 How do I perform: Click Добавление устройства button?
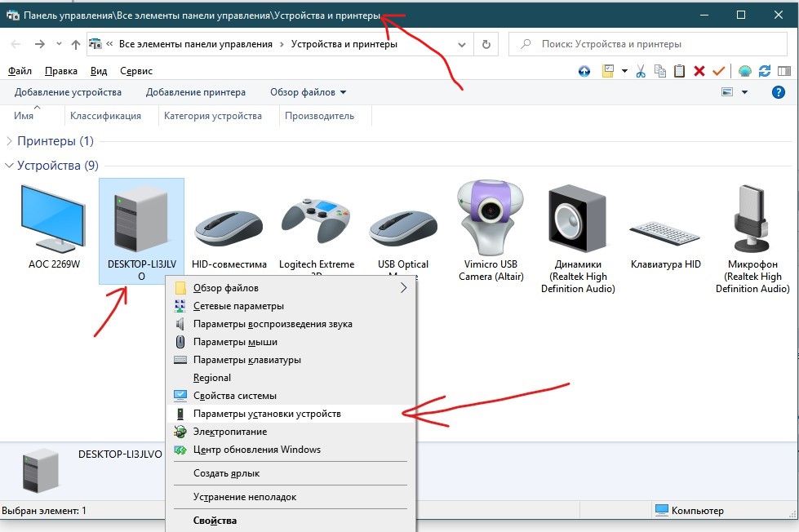[x=68, y=92]
